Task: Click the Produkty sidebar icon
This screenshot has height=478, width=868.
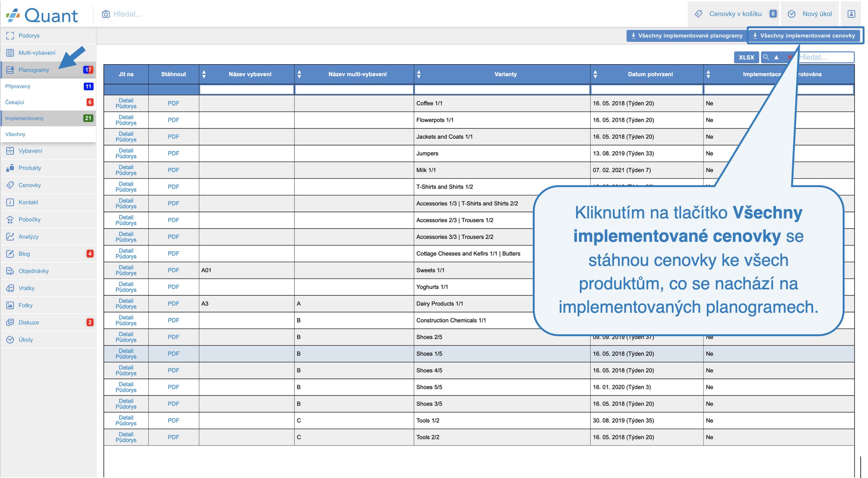Action: pos(10,168)
